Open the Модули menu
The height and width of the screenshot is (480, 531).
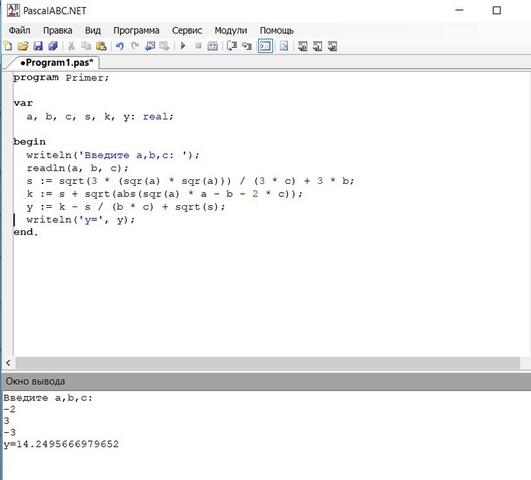pyautogui.click(x=231, y=30)
